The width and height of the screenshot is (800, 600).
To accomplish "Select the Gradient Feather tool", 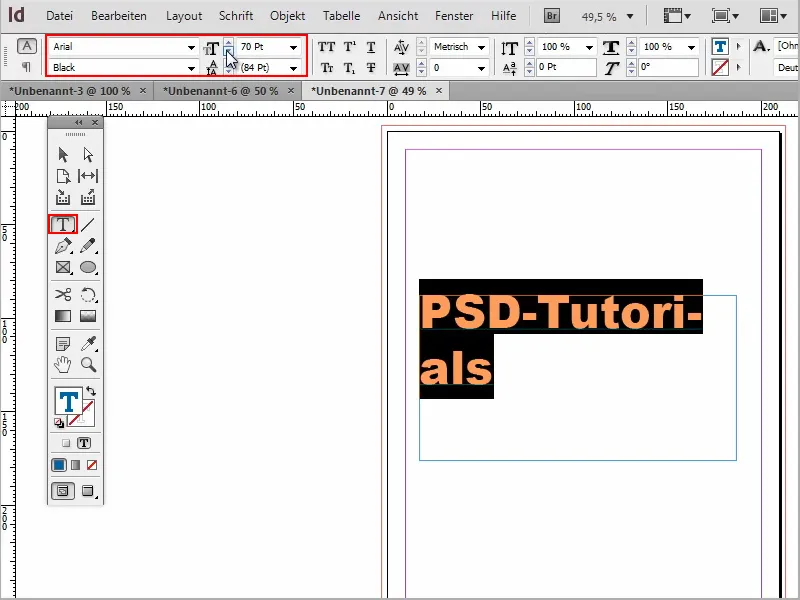I will point(88,316).
